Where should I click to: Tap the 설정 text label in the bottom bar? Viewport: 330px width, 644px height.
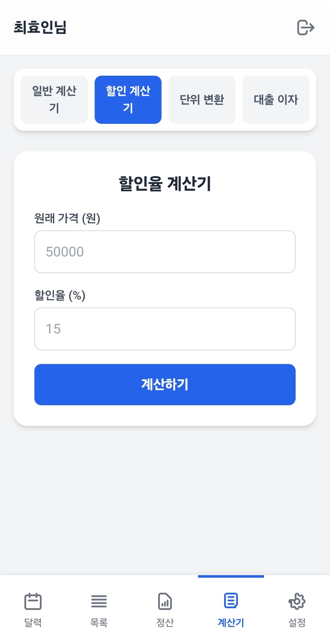coord(297,622)
